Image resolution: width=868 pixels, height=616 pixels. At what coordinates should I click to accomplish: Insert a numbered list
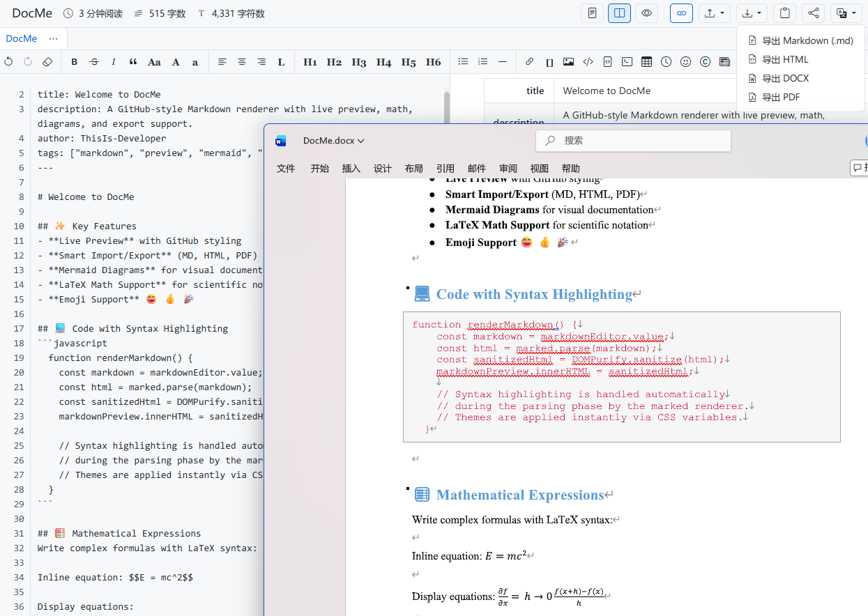(x=482, y=62)
